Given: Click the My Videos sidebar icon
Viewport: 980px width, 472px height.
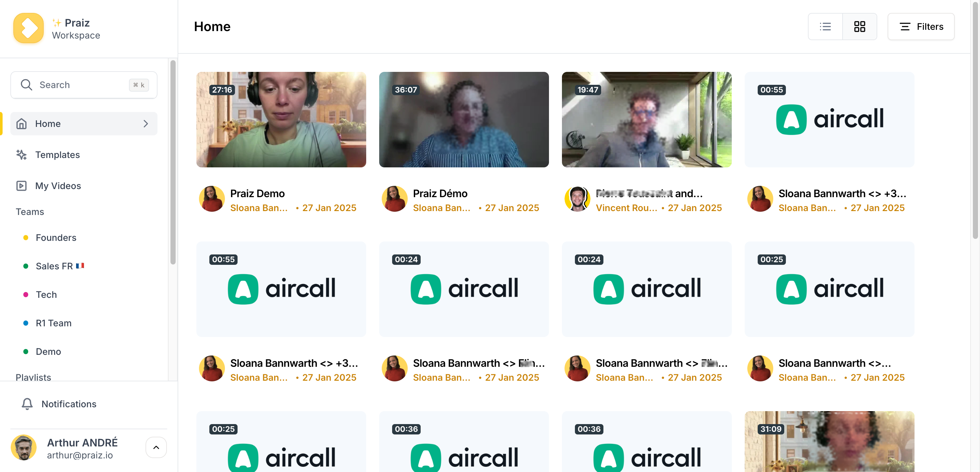Looking at the screenshot, I should tap(21, 185).
